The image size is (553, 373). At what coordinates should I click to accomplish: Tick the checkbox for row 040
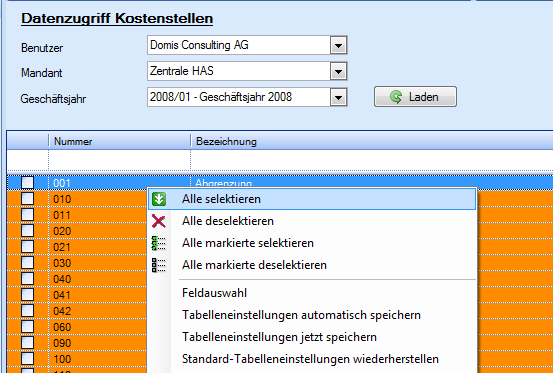tap(28, 279)
